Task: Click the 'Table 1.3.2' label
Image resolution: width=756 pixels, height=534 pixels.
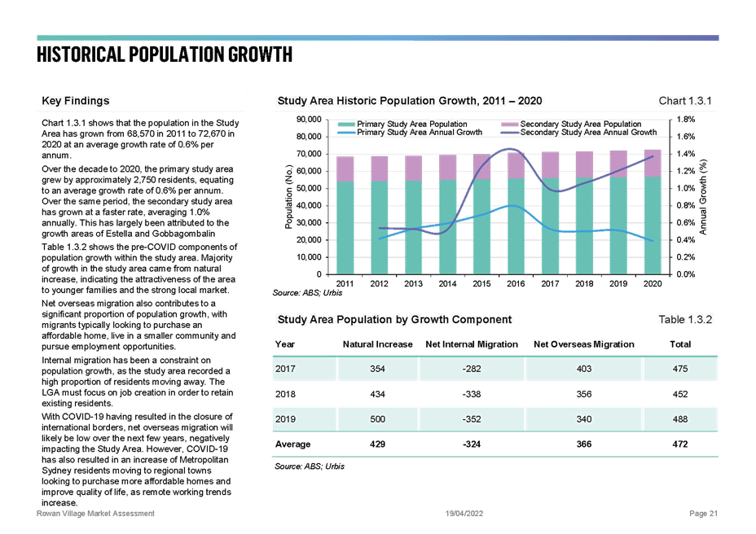Action: [x=685, y=320]
